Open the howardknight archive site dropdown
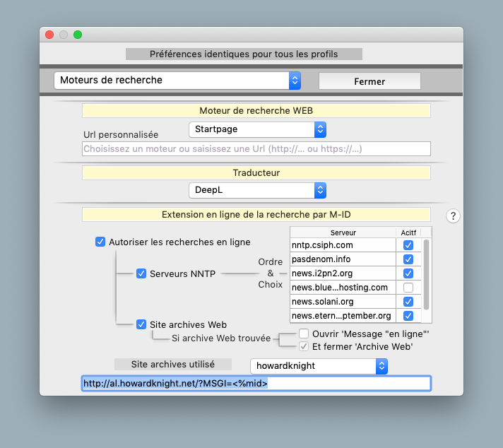 [319, 366]
